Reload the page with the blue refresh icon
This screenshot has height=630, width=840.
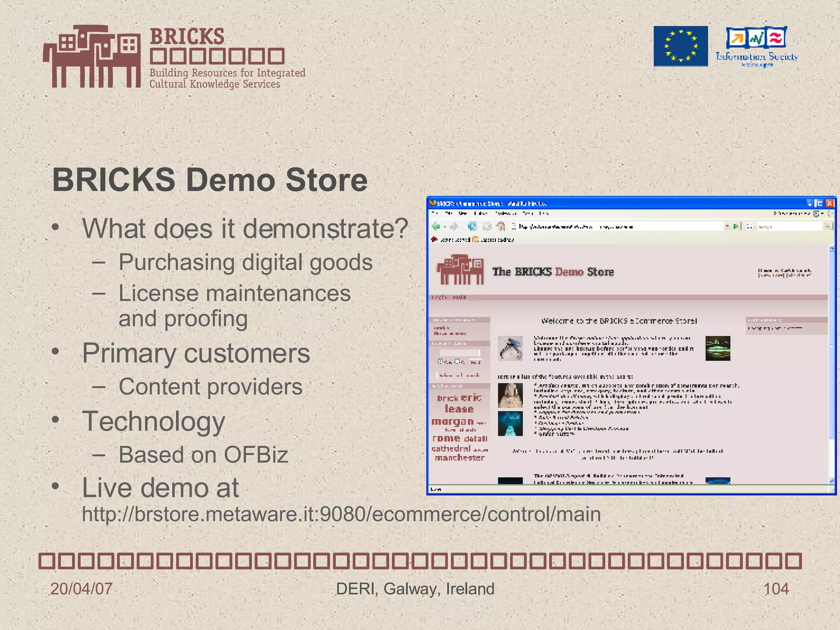pos(472,226)
